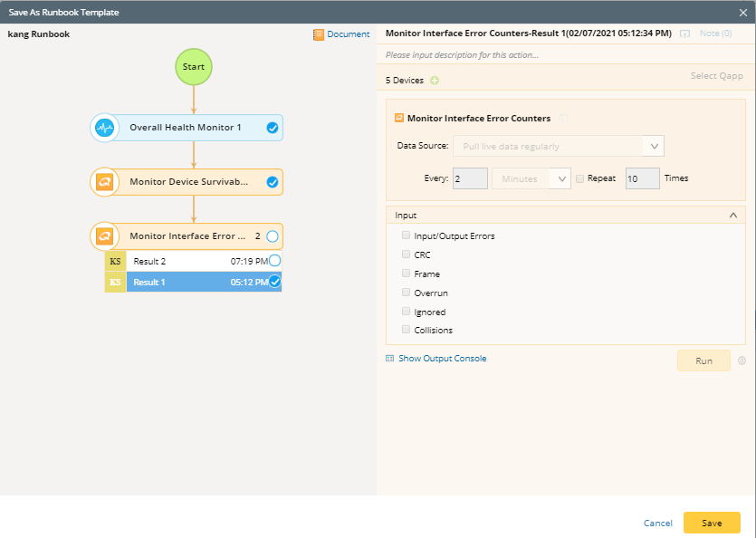Click the KS badge beside Result 1
Screen dimensions: 756x538
click(115, 282)
